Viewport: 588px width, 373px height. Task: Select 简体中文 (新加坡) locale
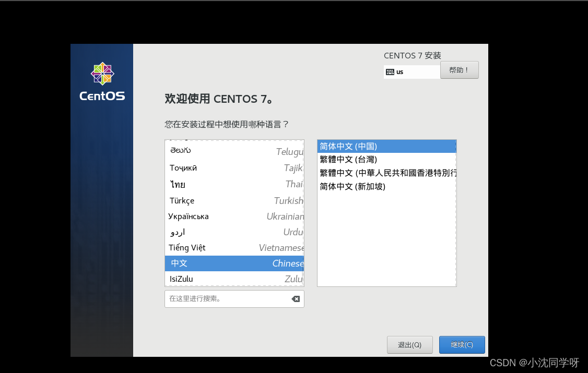pyautogui.click(x=386, y=187)
